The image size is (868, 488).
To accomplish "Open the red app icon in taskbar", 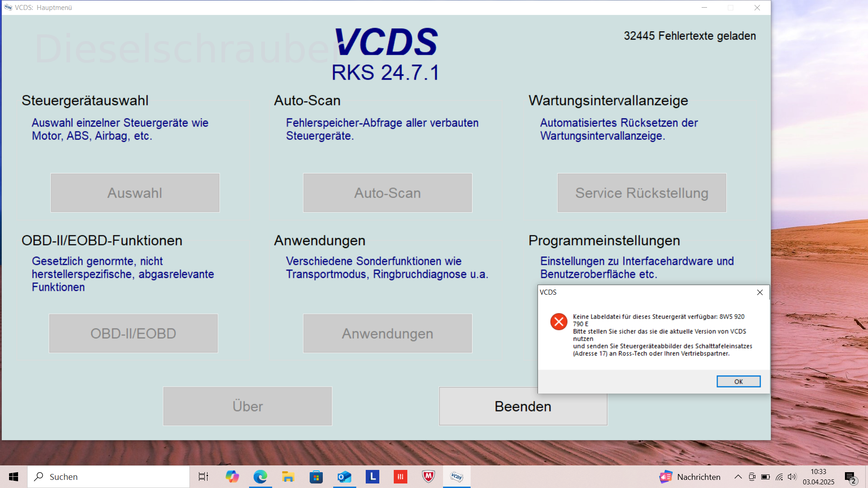I will click(401, 477).
